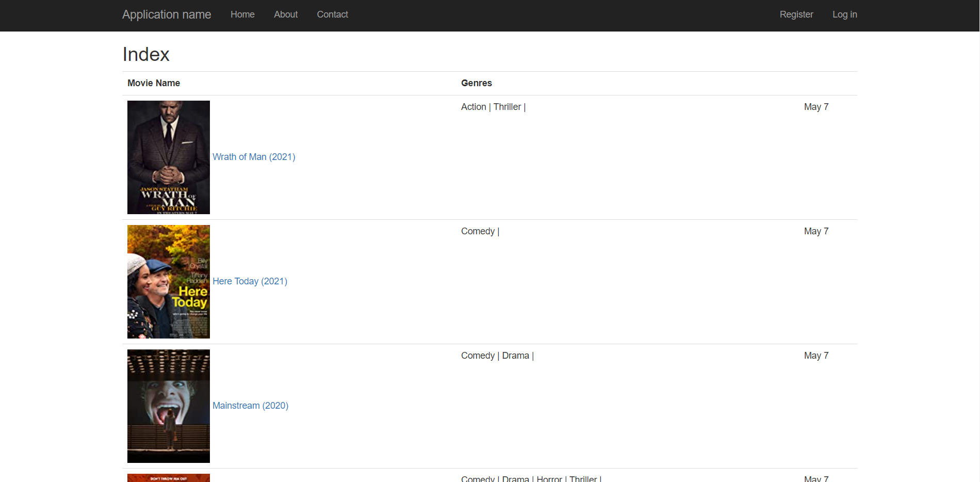This screenshot has height=482, width=980.
Task: Open the Home navigation link
Action: [x=242, y=14]
